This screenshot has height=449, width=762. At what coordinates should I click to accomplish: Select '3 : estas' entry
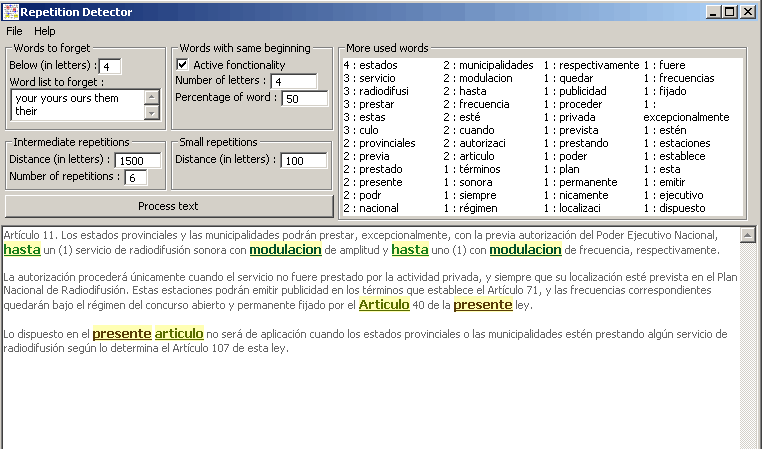tap(364, 117)
